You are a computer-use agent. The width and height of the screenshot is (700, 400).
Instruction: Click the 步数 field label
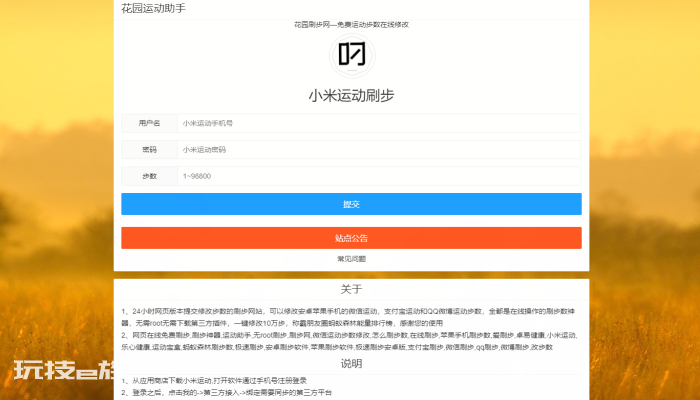coord(150,176)
